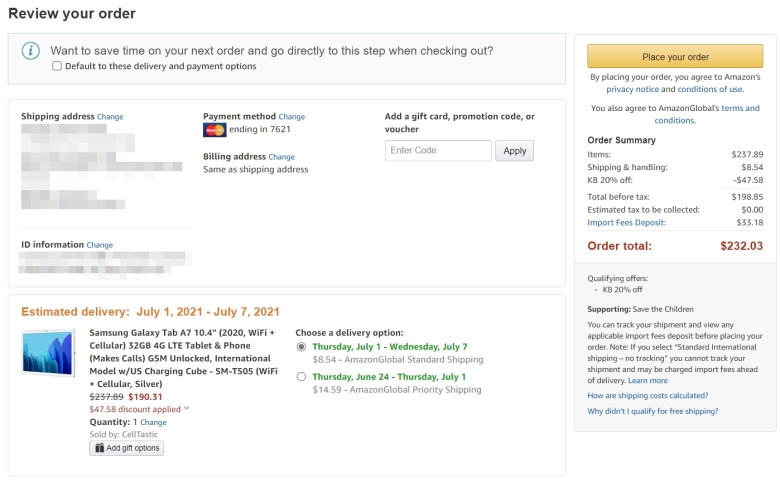780x488 pixels.
Task: Open the privacy notice link
Action: tap(632, 90)
